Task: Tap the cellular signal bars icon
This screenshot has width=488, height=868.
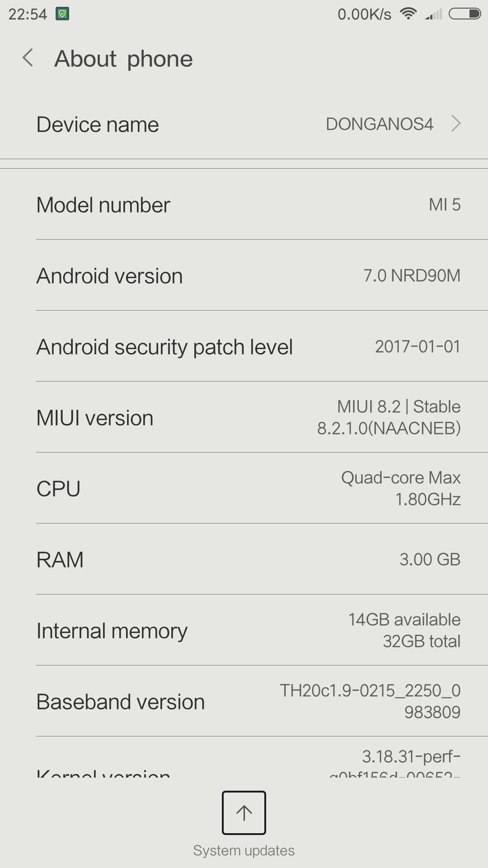Action: click(434, 14)
